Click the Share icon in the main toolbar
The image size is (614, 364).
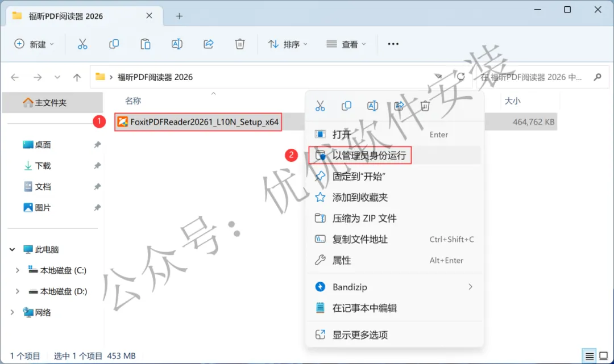coord(208,44)
